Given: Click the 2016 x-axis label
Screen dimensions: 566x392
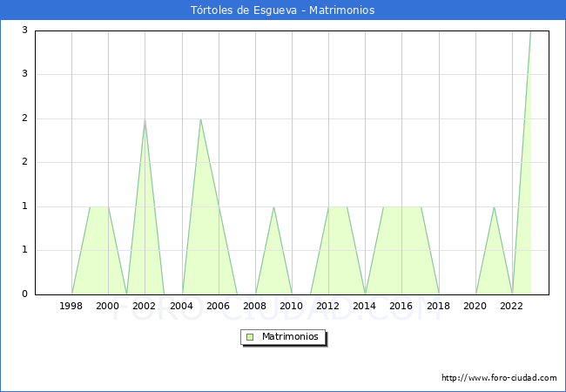Looking at the screenshot, I should point(401,306).
